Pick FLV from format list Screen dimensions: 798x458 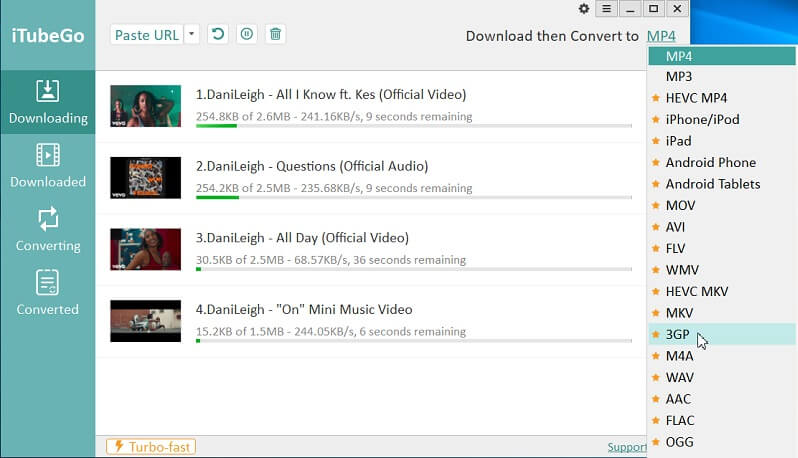point(722,248)
